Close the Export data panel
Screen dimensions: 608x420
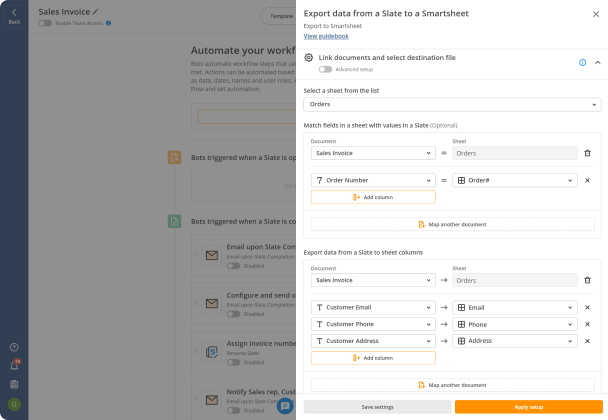[596, 14]
